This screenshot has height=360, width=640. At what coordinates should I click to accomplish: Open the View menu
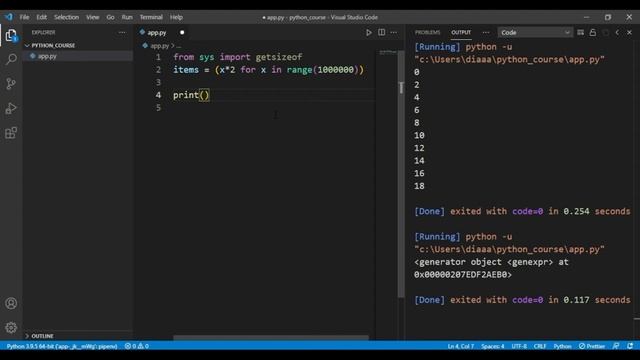(93, 17)
